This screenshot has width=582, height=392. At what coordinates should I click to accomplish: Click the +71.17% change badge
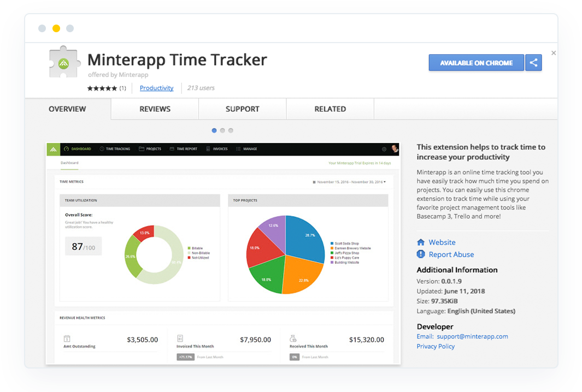(x=186, y=357)
